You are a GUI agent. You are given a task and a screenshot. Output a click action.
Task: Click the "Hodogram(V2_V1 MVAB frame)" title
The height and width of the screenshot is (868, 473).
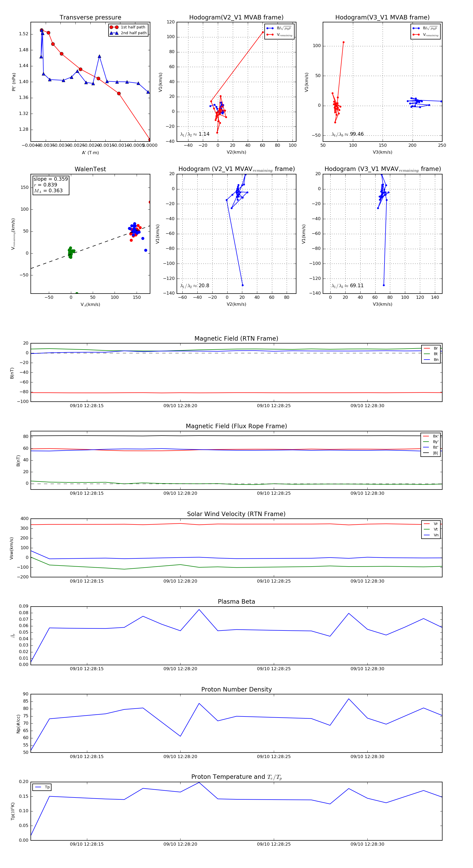236,18
